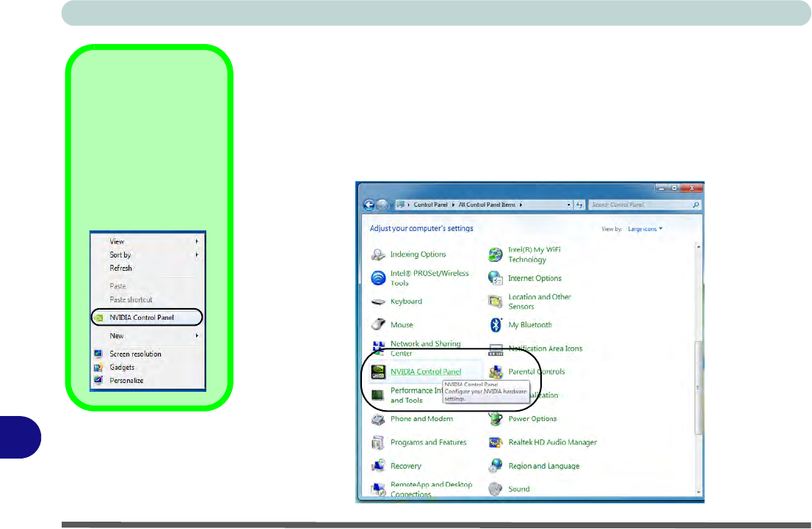Click the Region and Language icon
The height and width of the screenshot is (529, 812).
pyautogui.click(x=496, y=466)
